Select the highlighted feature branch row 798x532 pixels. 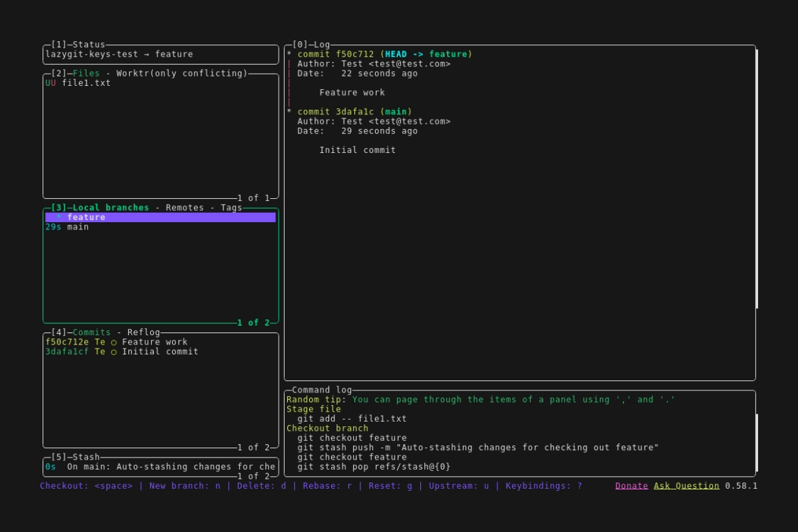click(160, 217)
